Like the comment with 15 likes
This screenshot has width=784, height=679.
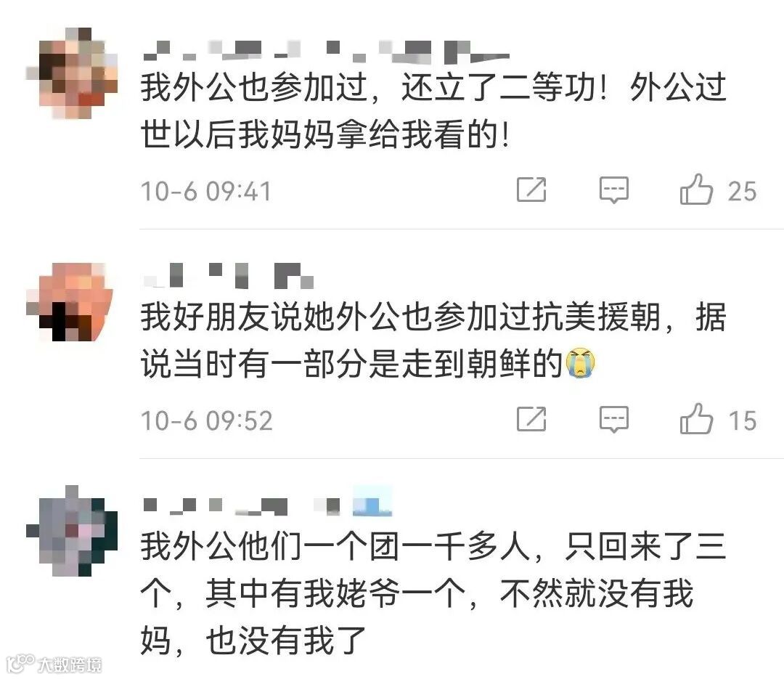696,419
